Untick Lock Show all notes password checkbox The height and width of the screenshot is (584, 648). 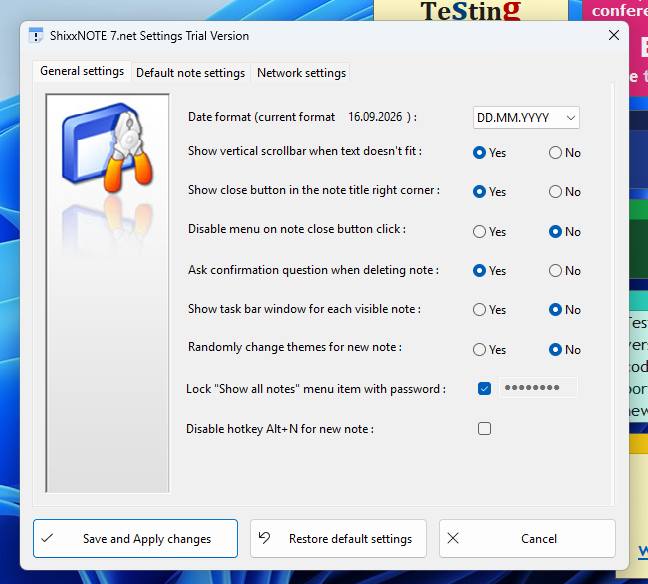tap(484, 389)
